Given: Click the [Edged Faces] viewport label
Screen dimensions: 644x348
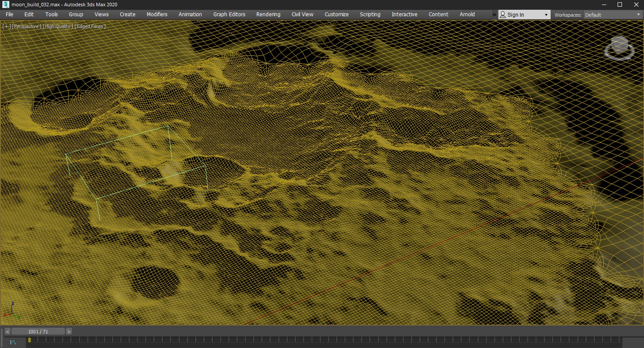Looking at the screenshot, I should (x=90, y=26).
